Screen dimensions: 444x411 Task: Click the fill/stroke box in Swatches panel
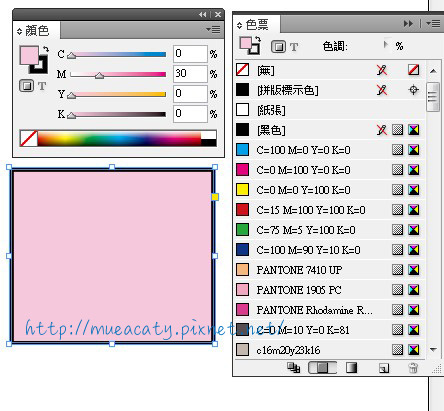250,45
